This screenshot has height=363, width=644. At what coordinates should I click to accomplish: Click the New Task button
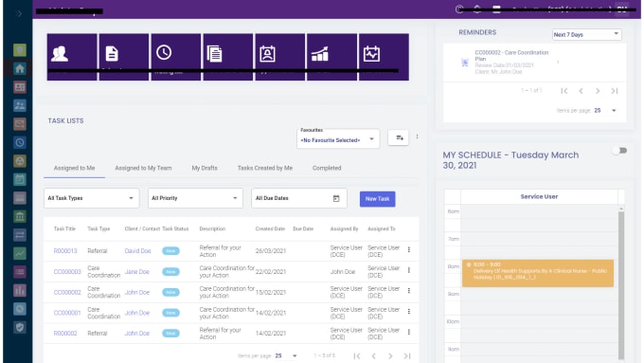[x=378, y=199]
